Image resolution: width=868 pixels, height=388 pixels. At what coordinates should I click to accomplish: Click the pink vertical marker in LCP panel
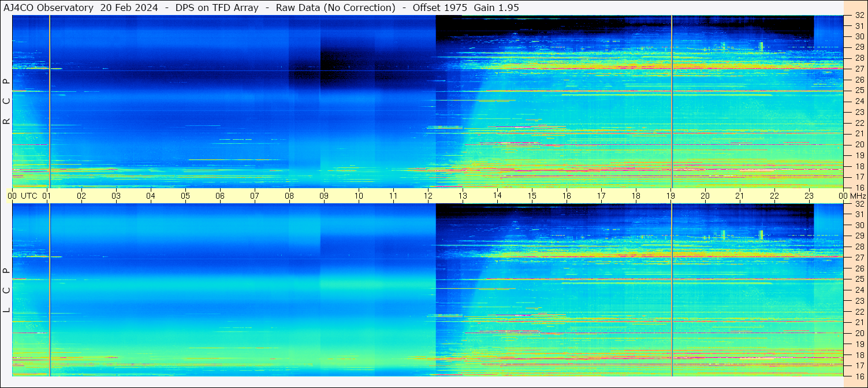(672, 290)
